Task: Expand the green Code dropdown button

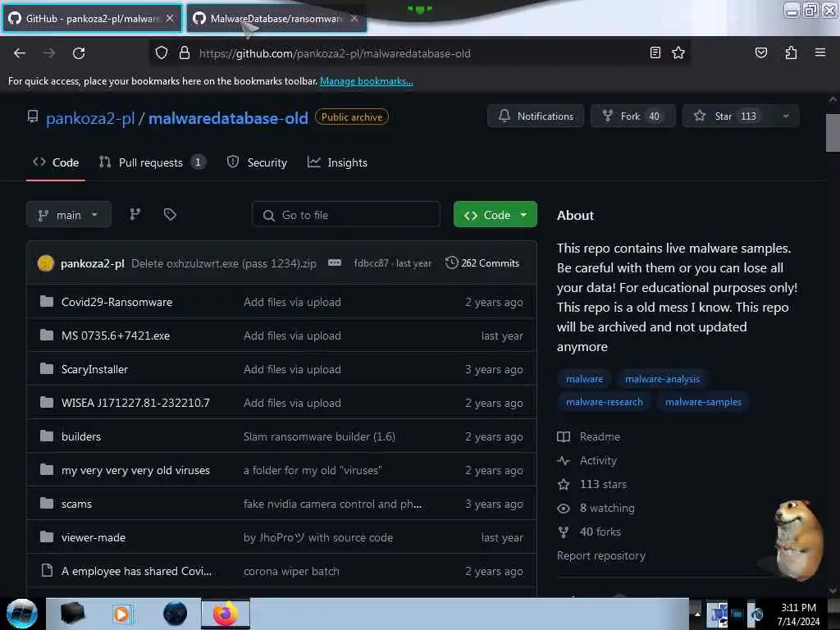Action: [495, 215]
